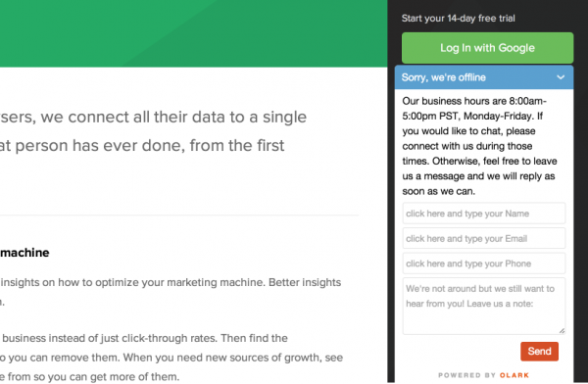Focus the Phone input field

point(484,264)
